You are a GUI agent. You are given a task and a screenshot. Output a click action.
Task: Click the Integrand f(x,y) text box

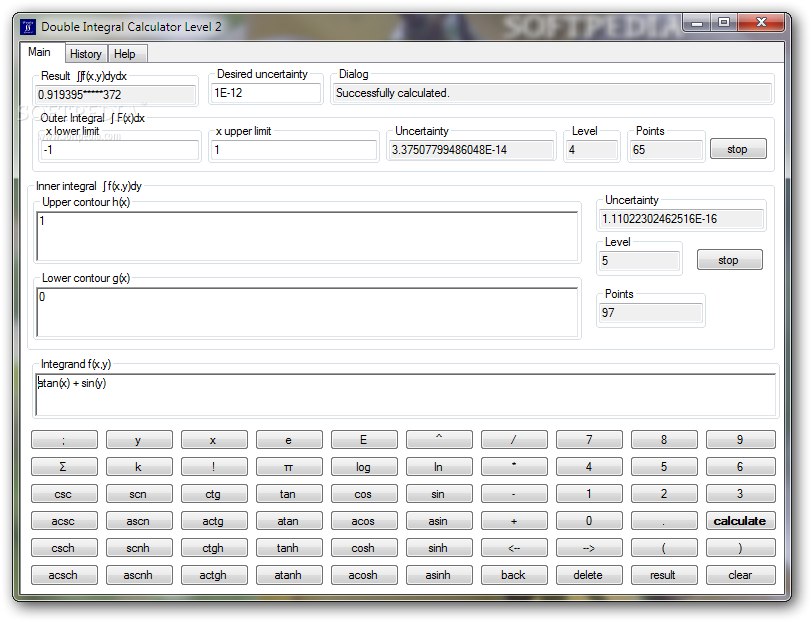point(405,395)
